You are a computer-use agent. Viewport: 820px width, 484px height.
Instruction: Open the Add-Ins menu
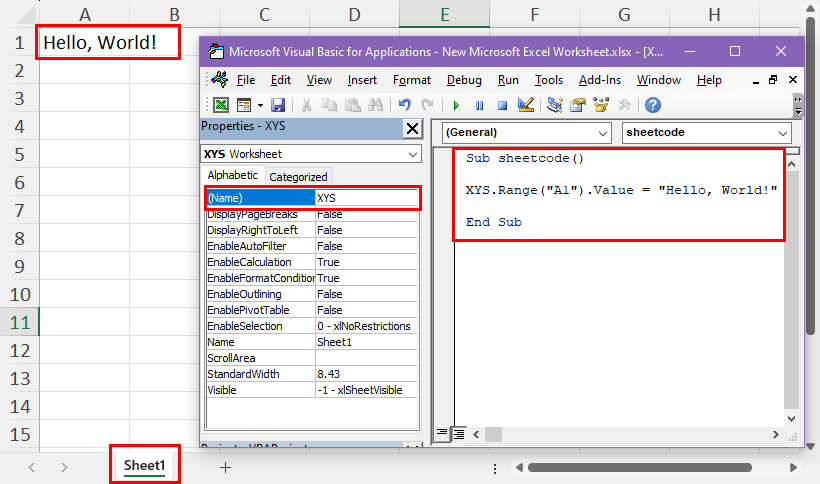coord(600,80)
